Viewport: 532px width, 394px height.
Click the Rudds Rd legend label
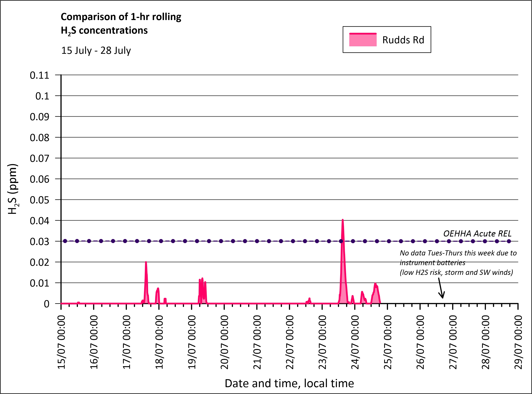[403, 40]
